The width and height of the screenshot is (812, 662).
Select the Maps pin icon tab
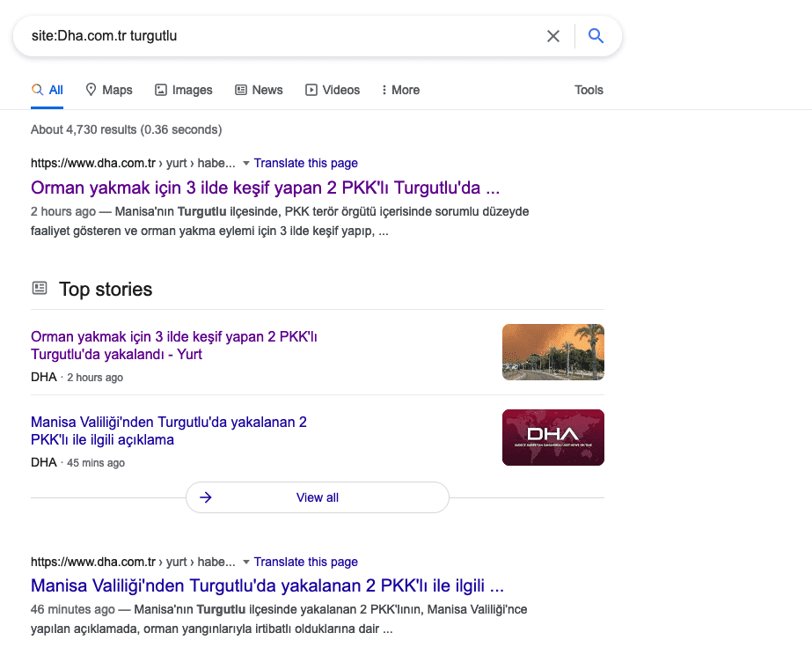pyautogui.click(x=91, y=90)
